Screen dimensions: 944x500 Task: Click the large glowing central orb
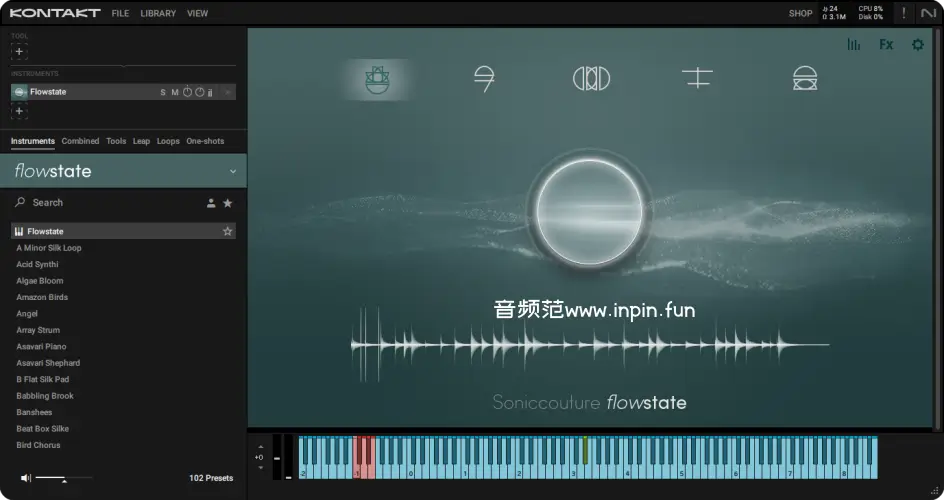[x=589, y=212]
